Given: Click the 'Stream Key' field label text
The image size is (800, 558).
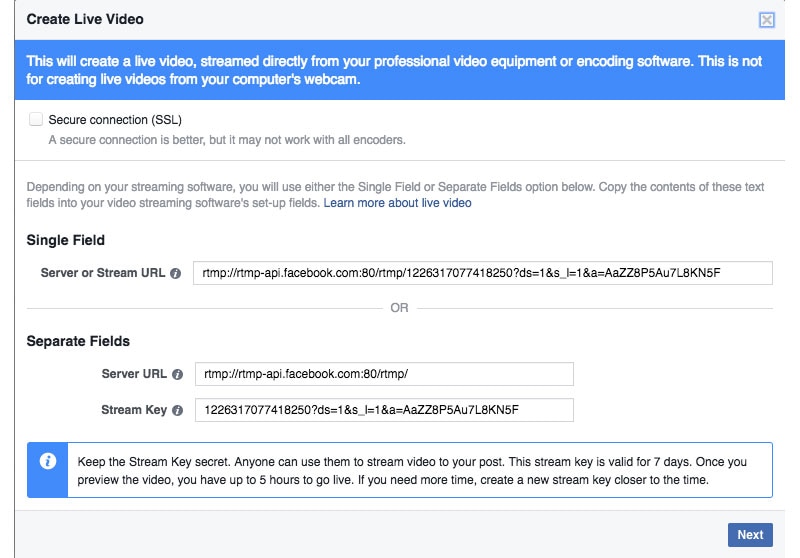Looking at the screenshot, I should [134, 410].
